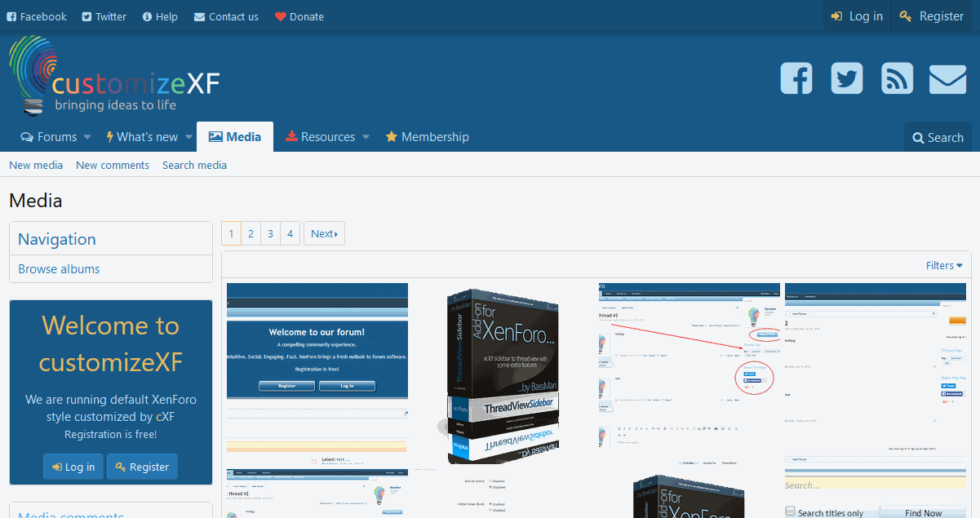This screenshot has height=518, width=980.
Task: Go to the Next page of media
Action: (324, 233)
